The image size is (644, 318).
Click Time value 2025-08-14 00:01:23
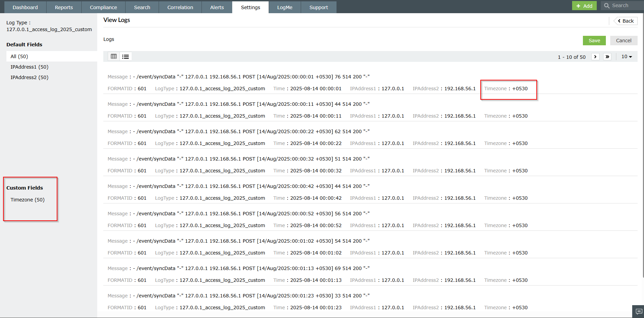pos(316,308)
